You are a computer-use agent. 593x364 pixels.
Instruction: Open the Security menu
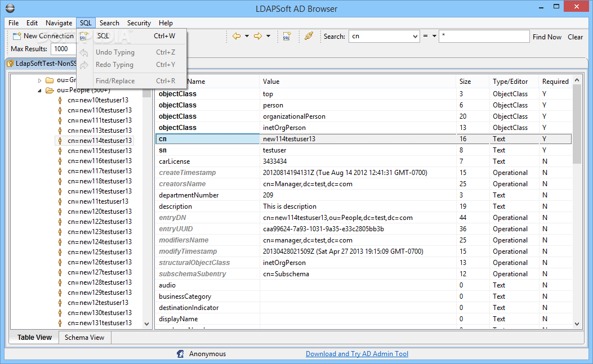coord(139,23)
